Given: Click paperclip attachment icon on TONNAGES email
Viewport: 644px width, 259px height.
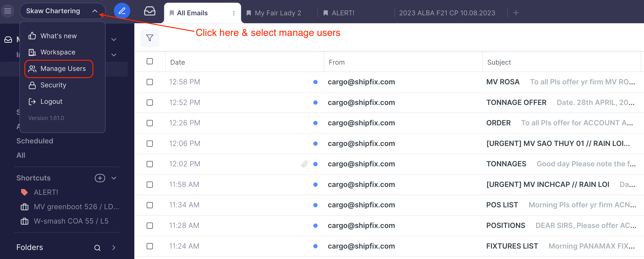Looking at the screenshot, I should pos(304,164).
